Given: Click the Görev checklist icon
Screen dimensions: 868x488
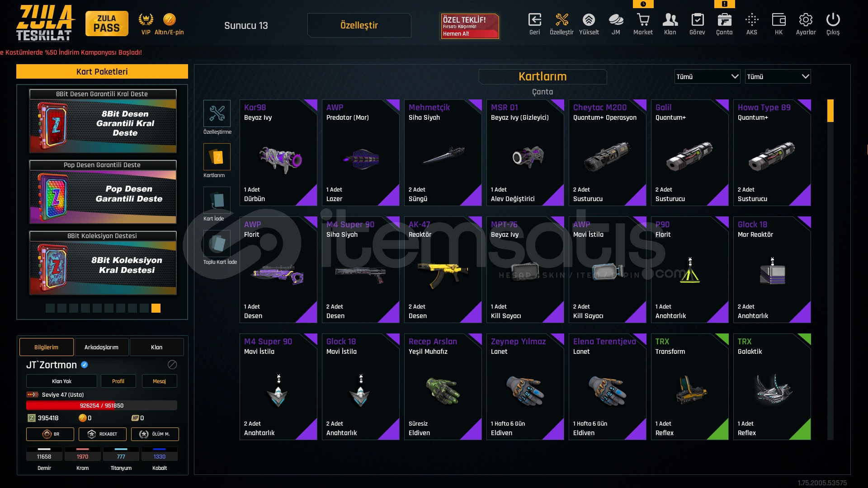Looking at the screenshot, I should coord(697,20).
